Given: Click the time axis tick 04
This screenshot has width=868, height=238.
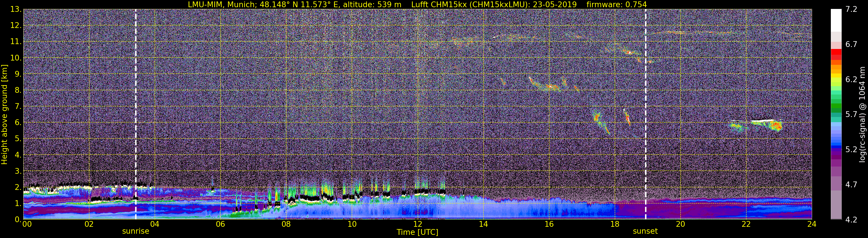Looking at the screenshot, I should tap(154, 224).
